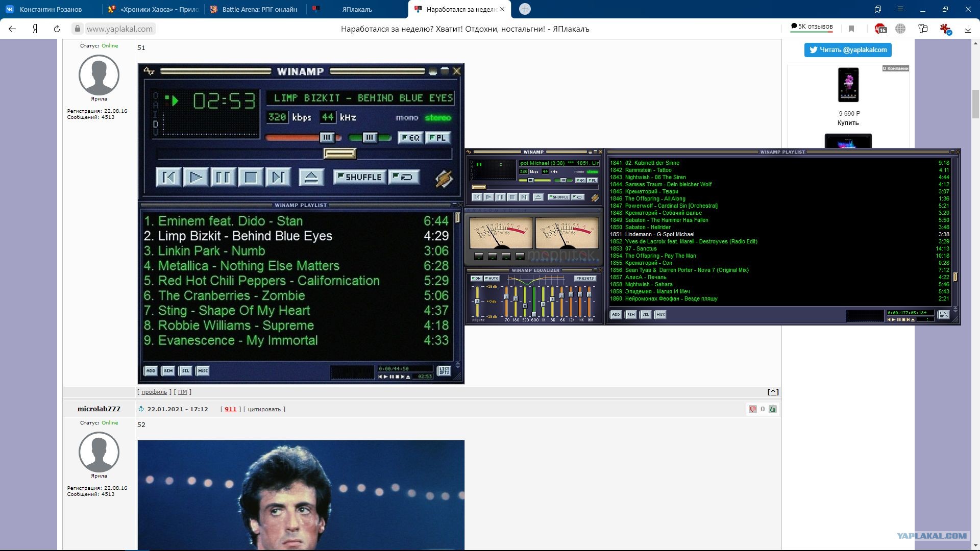The height and width of the screenshot is (551, 980).
Task: Open the globe extension icon in toolbar
Action: tap(900, 29)
